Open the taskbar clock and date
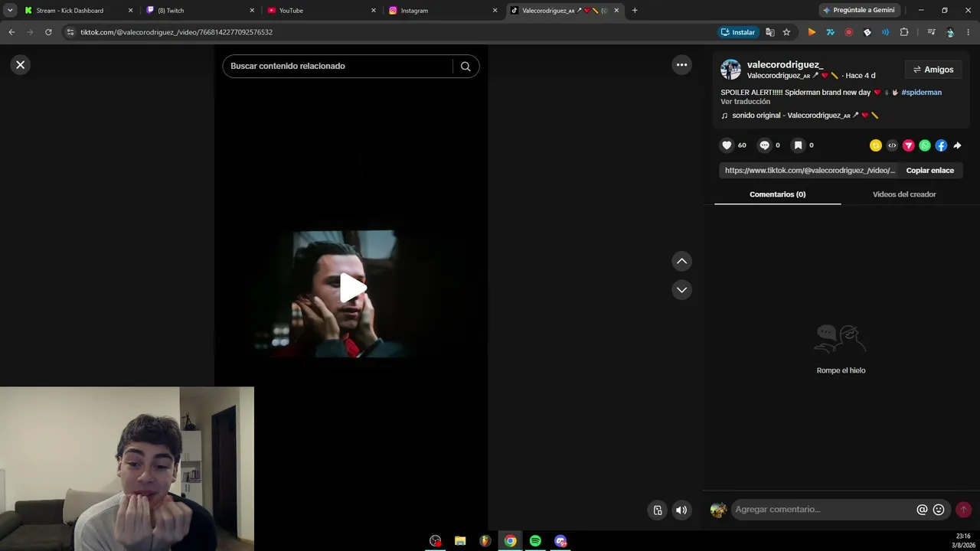Screen dimensions: 980x551 (x=963, y=541)
